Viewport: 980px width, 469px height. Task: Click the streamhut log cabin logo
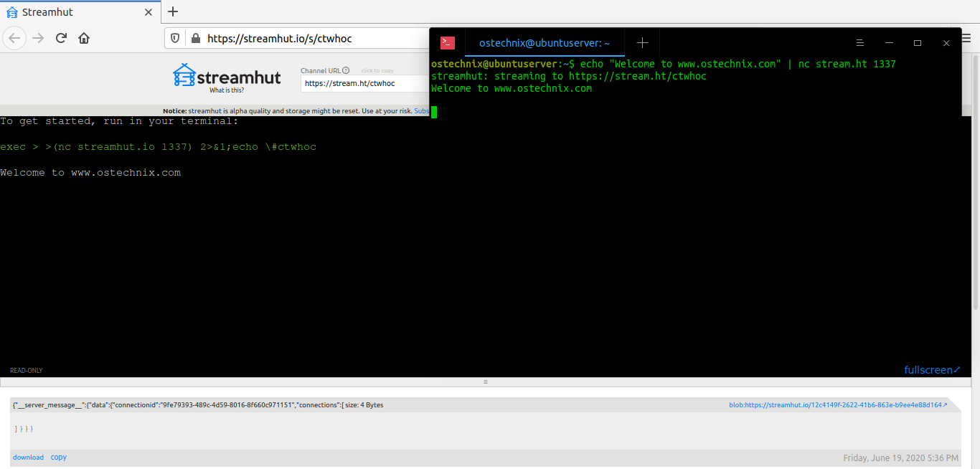point(227,75)
